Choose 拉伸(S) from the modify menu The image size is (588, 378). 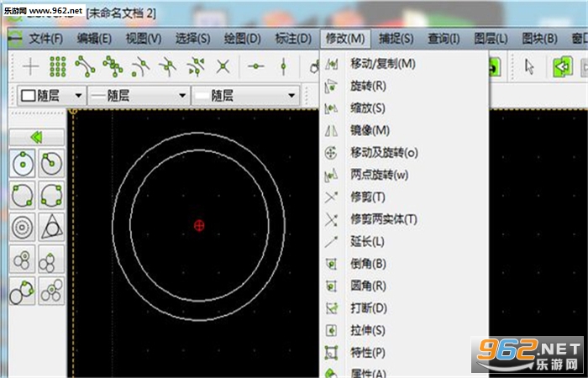(x=404, y=330)
